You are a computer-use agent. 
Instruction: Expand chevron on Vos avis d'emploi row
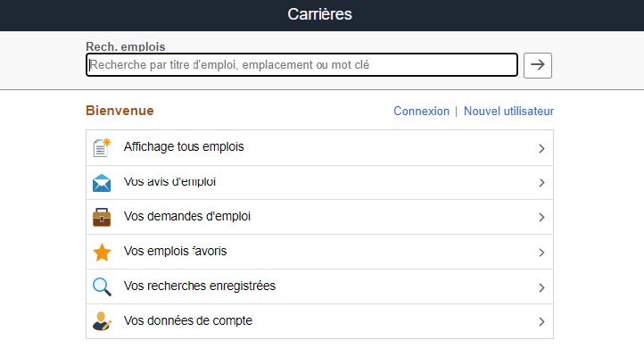pos(541,183)
